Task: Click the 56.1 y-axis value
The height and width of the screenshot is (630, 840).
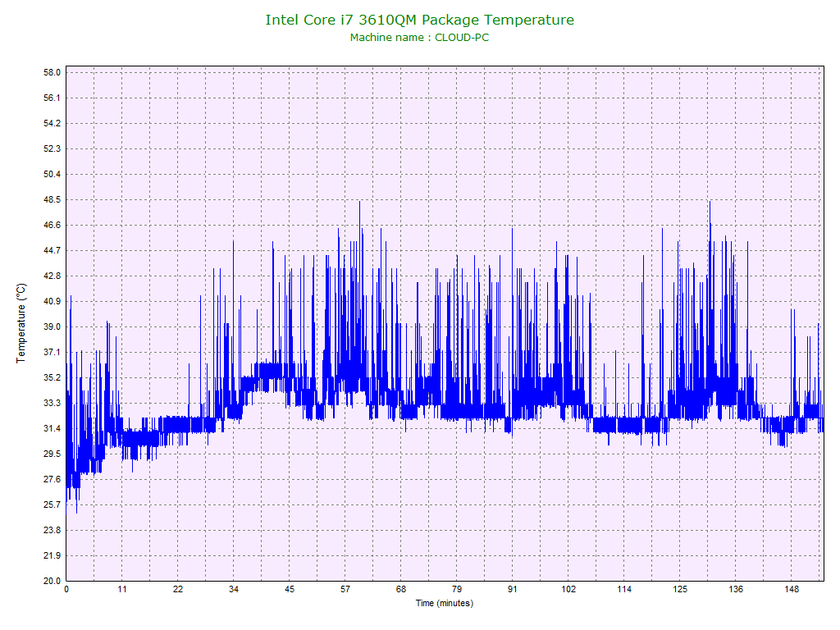Action: click(x=52, y=98)
